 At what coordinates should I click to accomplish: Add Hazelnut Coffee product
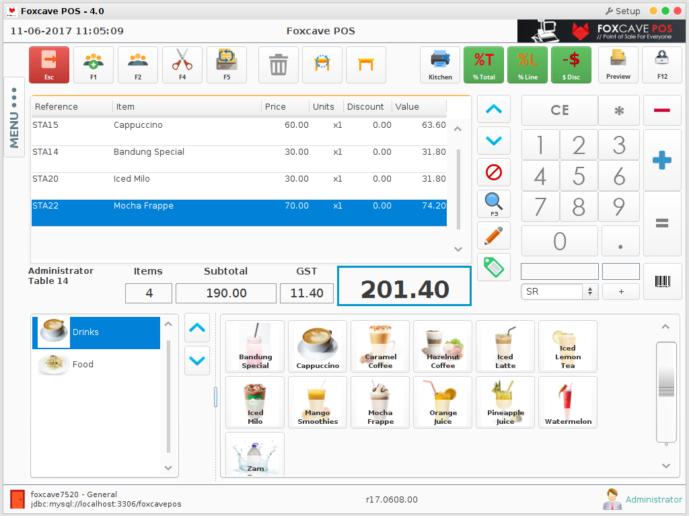click(x=442, y=347)
